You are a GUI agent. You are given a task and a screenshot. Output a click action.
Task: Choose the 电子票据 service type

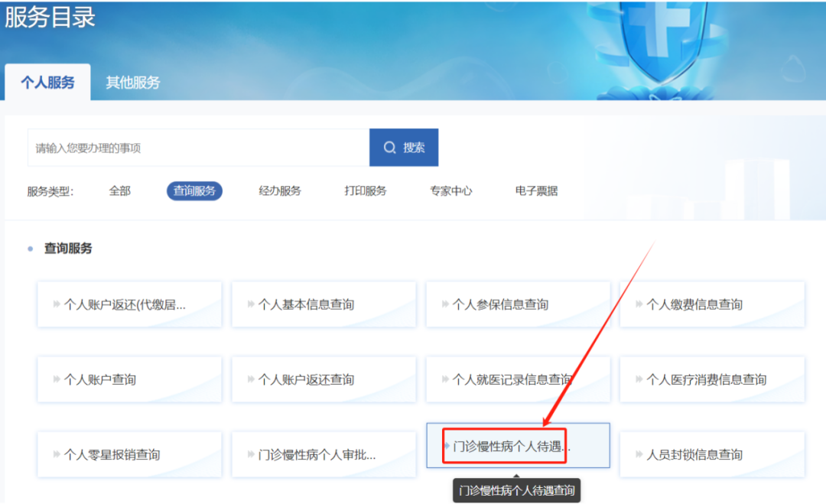[x=537, y=191]
